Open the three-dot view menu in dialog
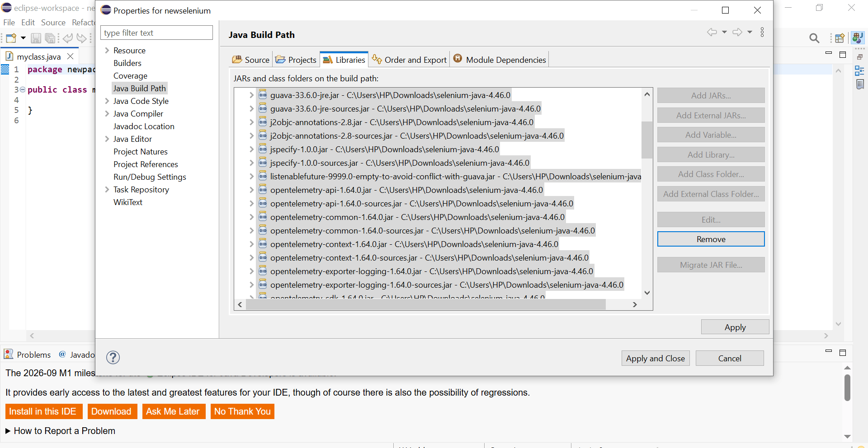 (762, 32)
